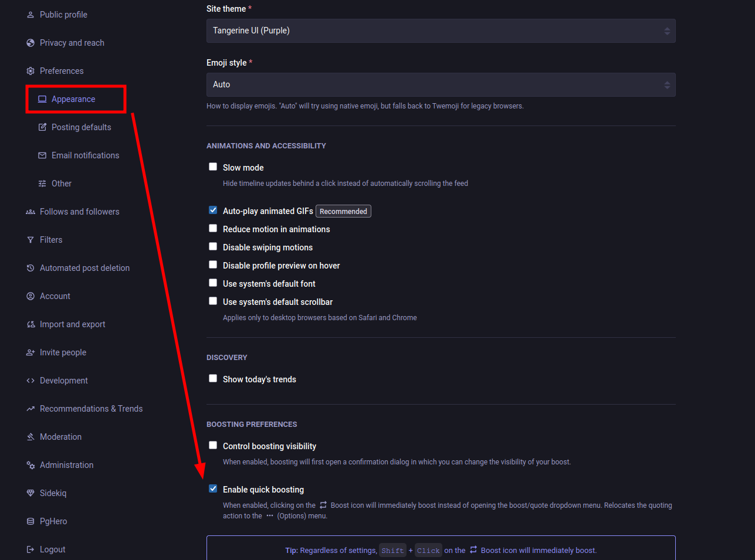Screen dimensions: 755x560
Task: Click the Preferences gear icon
Action: pos(31,71)
